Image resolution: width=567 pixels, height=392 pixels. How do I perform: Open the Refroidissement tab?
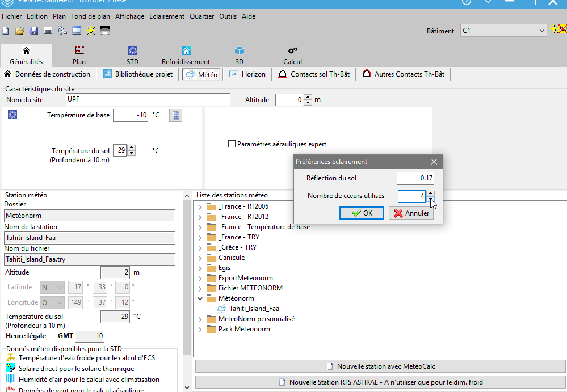pyautogui.click(x=186, y=55)
